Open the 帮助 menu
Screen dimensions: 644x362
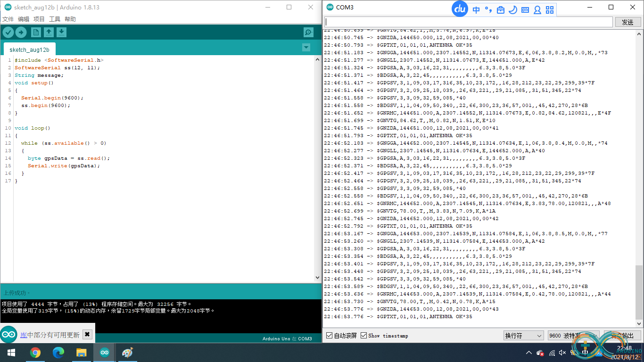[70, 19]
